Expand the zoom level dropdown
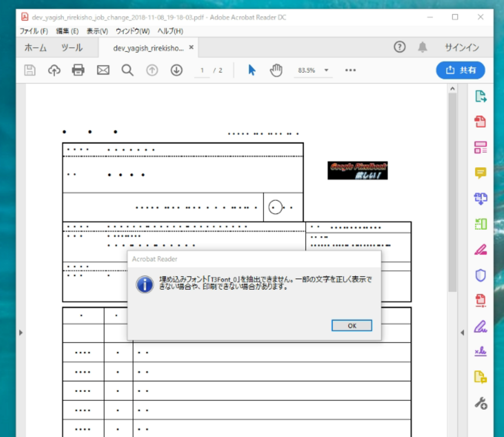The height and width of the screenshot is (437, 504). [x=326, y=70]
